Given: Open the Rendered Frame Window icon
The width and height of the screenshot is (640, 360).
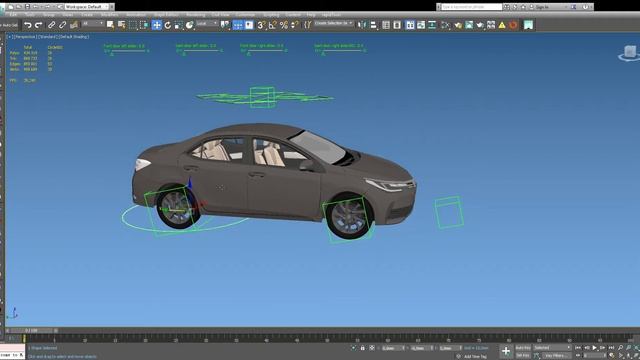Looking at the screenshot, I should click(469, 25).
